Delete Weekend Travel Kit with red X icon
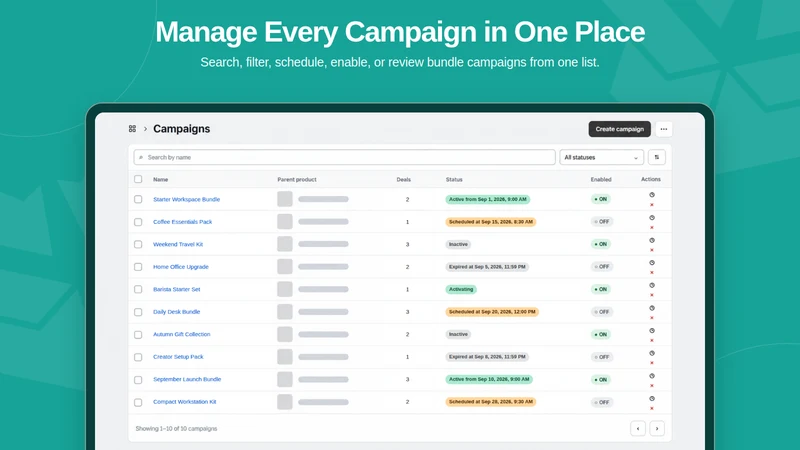Image resolution: width=800 pixels, height=450 pixels. pos(652,250)
